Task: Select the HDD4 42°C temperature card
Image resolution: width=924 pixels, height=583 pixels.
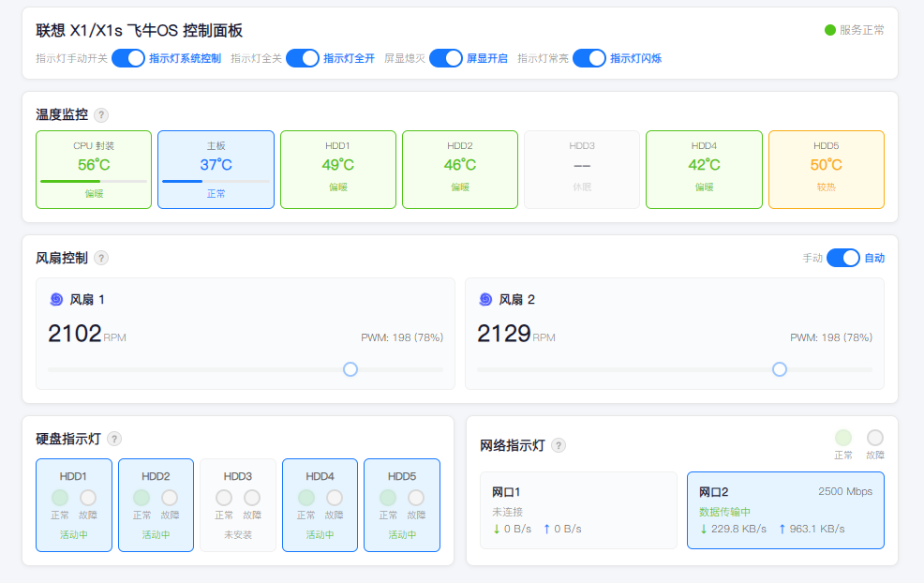Action: [704, 170]
